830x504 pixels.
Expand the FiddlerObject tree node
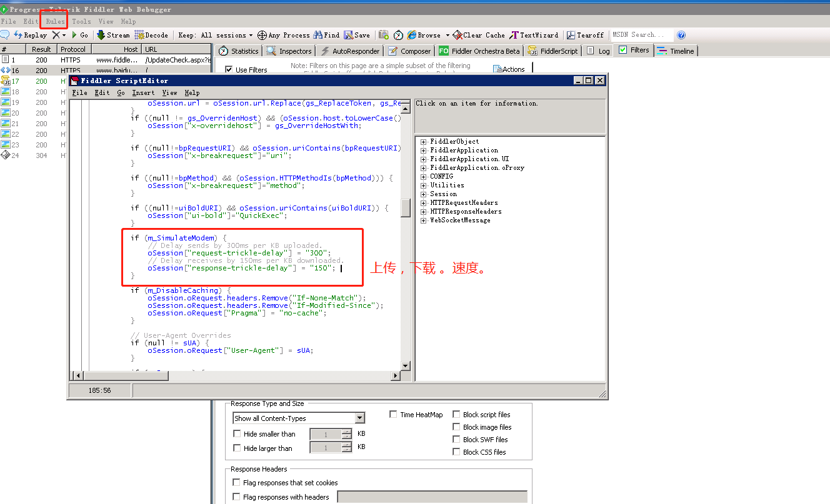[x=423, y=142]
